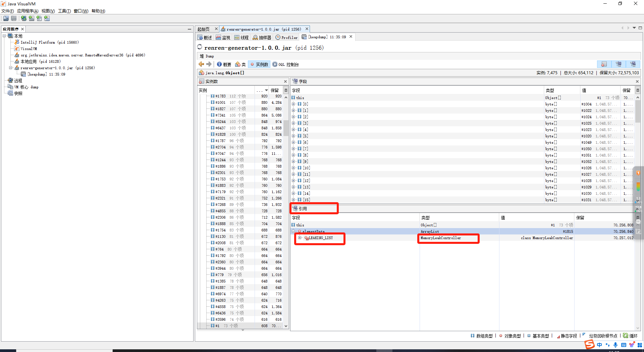This screenshot has width=644, height=352.
Task: Toggle the fields panel view button
Action: tap(619, 64)
